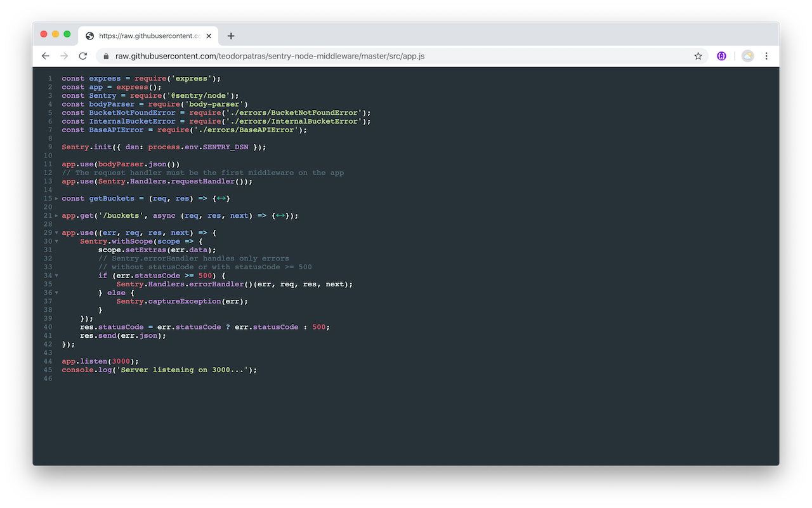Screen dimensions: 812x508
Task: Toggle the bookmark star for this page
Action: pyautogui.click(x=698, y=56)
